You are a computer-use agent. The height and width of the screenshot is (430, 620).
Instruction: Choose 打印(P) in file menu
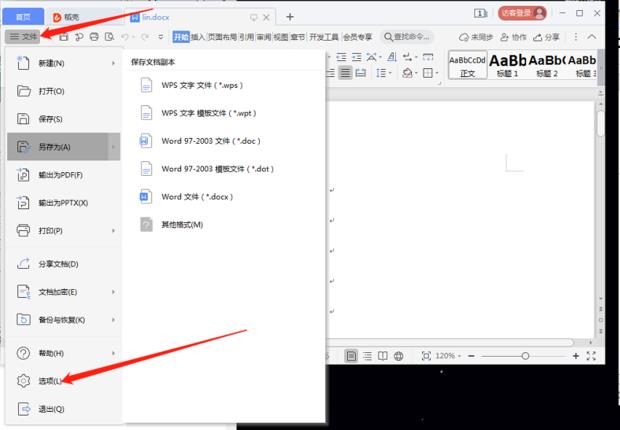63,230
